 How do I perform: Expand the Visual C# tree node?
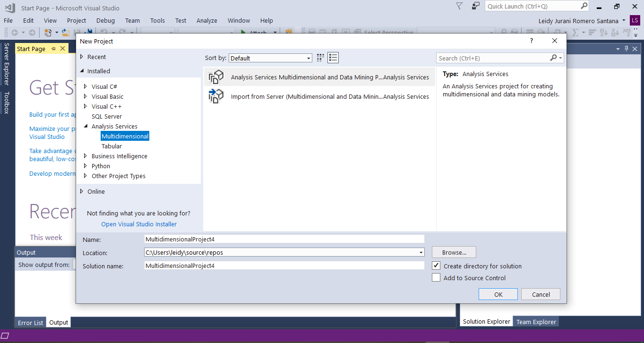click(x=86, y=86)
